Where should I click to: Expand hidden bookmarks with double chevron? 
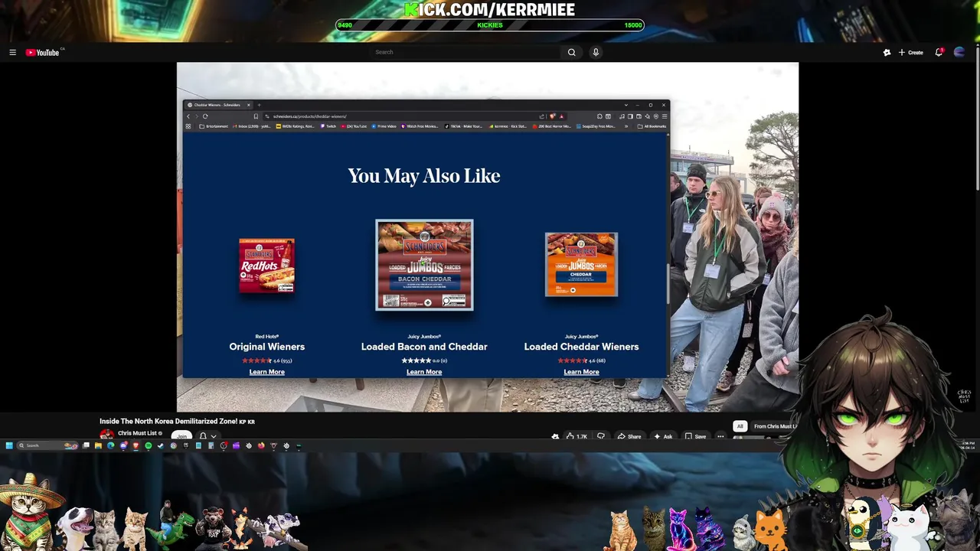click(x=626, y=126)
